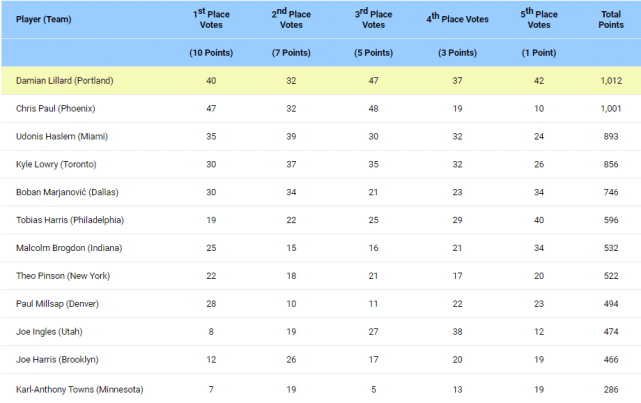Image resolution: width=641 pixels, height=403 pixels.
Task: Click Damian Lillard's 1,012 total points cell
Action: pyautogui.click(x=611, y=80)
